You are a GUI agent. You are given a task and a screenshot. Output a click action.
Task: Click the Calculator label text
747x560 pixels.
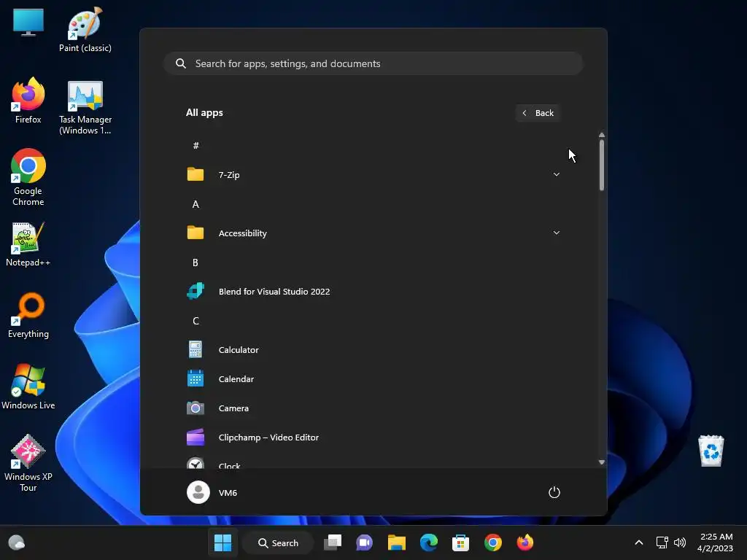(239, 349)
